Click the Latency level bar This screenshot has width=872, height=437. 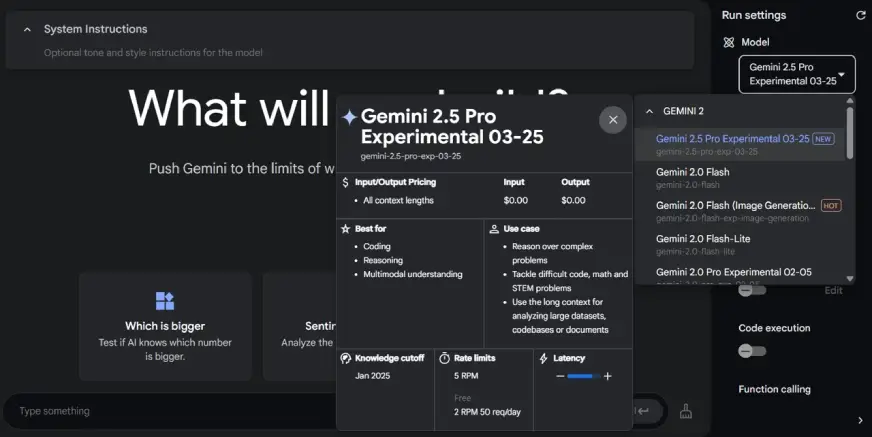point(582,376)
